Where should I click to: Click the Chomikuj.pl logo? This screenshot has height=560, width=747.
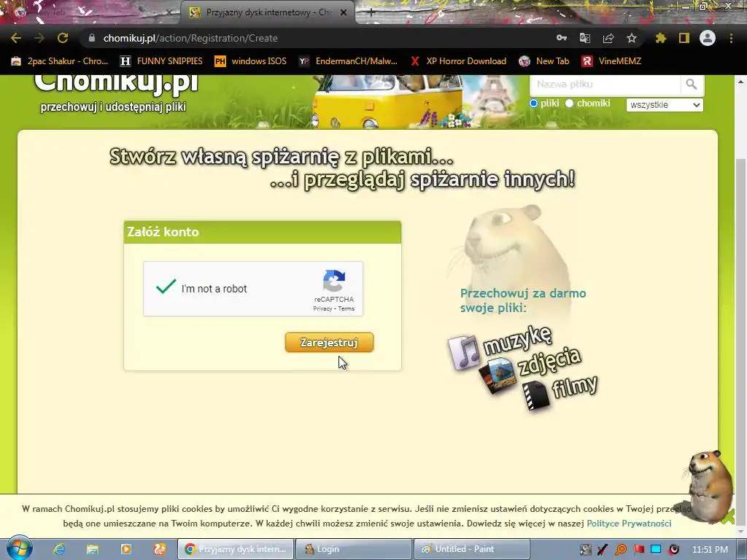[x=116, y=83]
